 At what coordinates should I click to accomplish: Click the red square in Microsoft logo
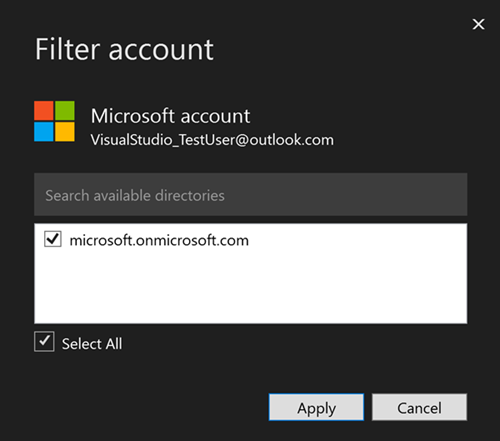[44, 111]
